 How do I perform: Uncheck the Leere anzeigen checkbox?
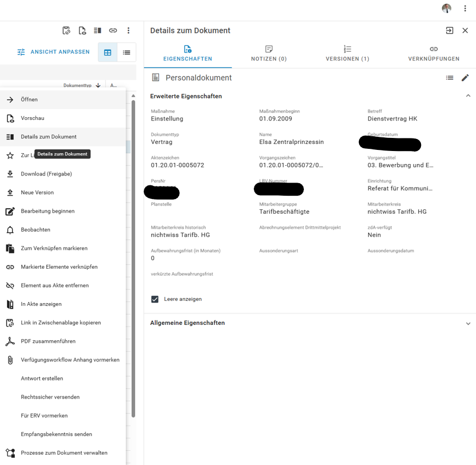(155, 299)
